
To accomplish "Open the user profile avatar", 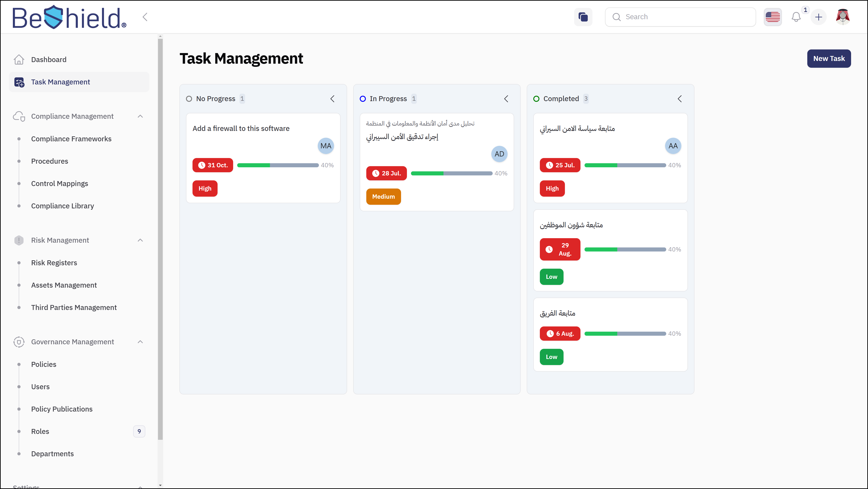I will [x=843, y=17].
